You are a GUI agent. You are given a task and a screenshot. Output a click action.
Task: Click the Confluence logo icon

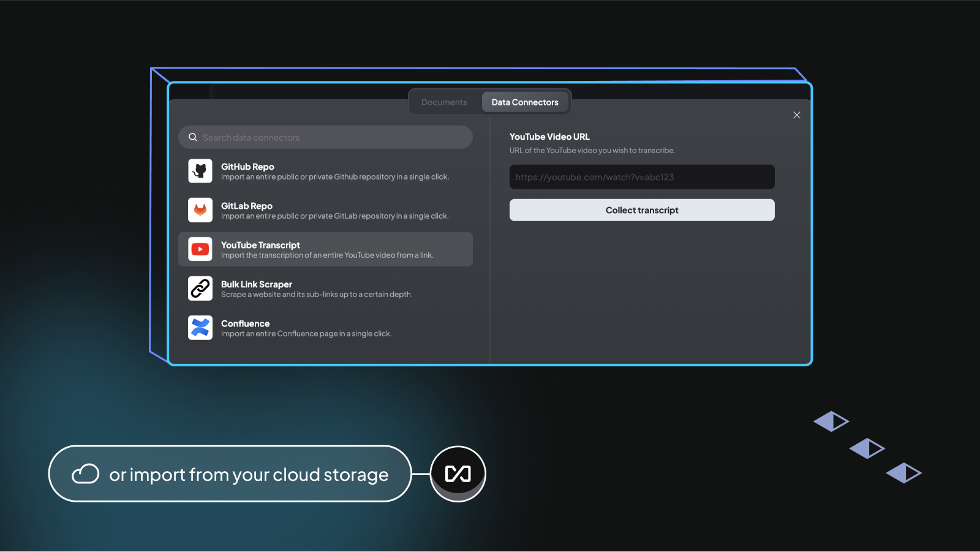click(200, 328)
